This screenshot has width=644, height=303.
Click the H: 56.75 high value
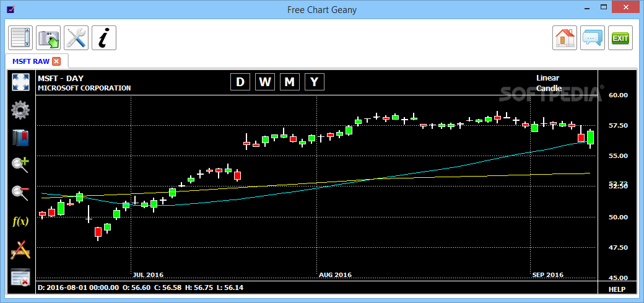199,288
